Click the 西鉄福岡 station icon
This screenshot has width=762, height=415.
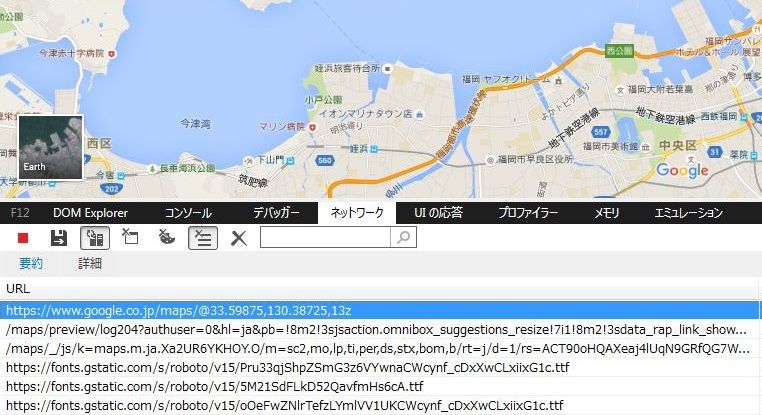click(744, 117)
